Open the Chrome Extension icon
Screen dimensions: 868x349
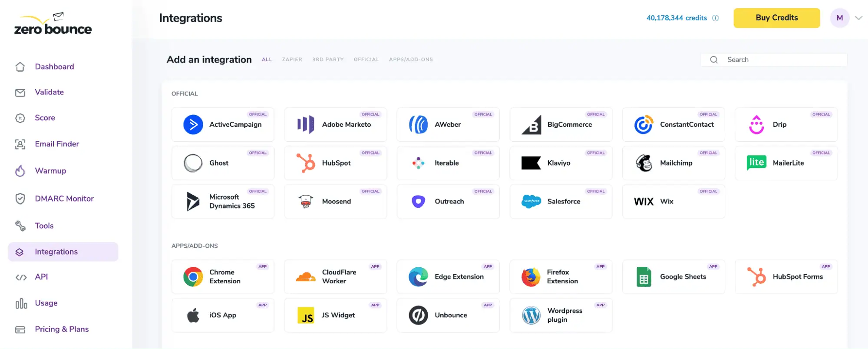click(193, 277)
